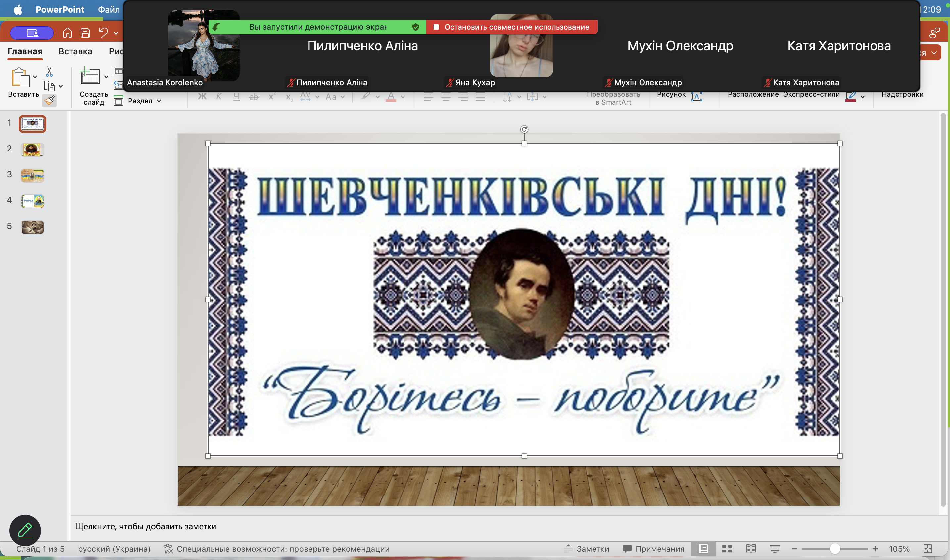The height and width of the screenshot is (560, 950).
Task: Toggle the Заметки notes pane
Action: point(587,549)
